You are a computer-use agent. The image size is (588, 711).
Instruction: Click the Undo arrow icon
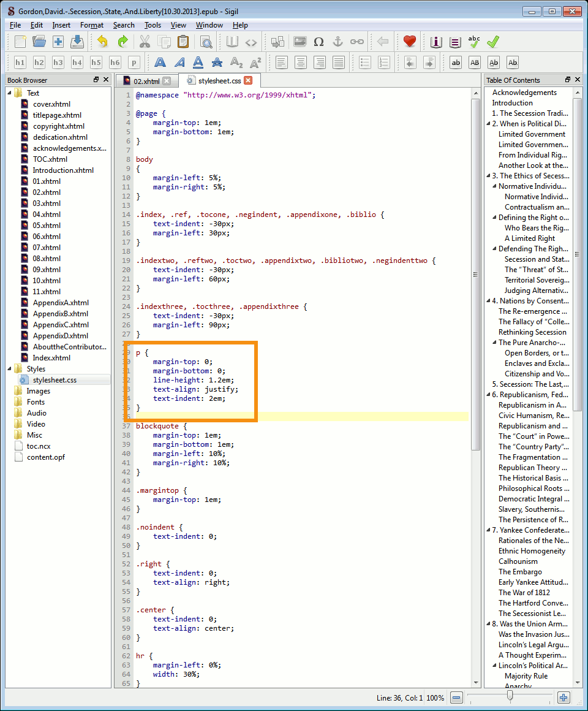102,42
